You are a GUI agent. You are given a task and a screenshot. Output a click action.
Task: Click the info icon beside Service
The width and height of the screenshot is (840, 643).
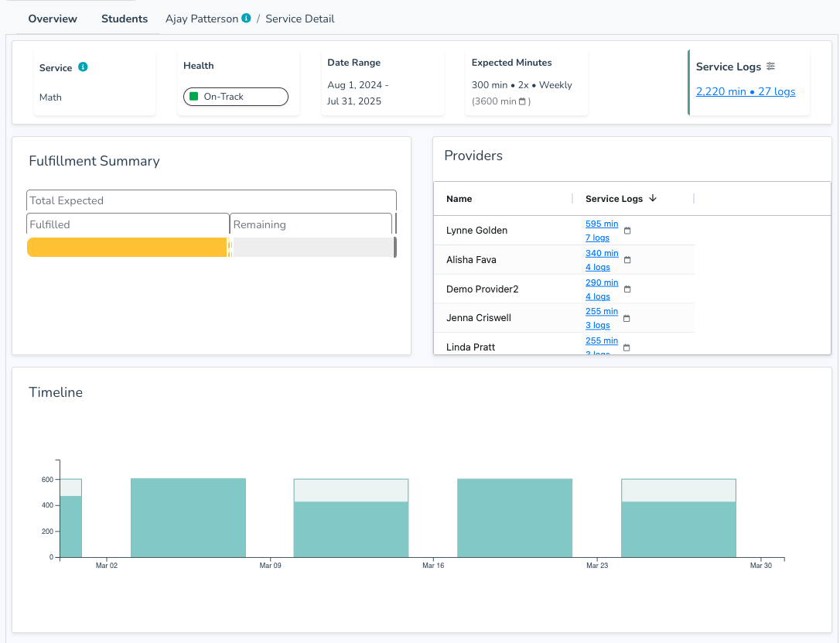click(83, 67)
